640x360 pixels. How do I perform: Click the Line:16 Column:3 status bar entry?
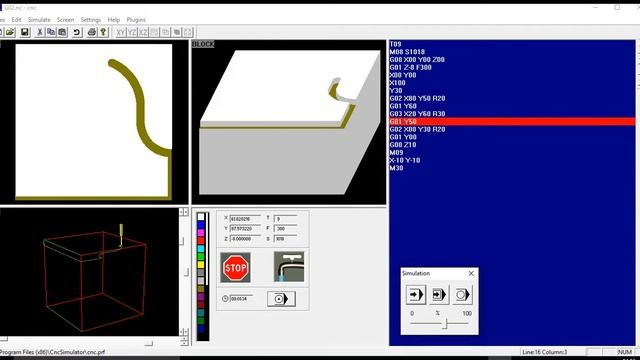544,352
